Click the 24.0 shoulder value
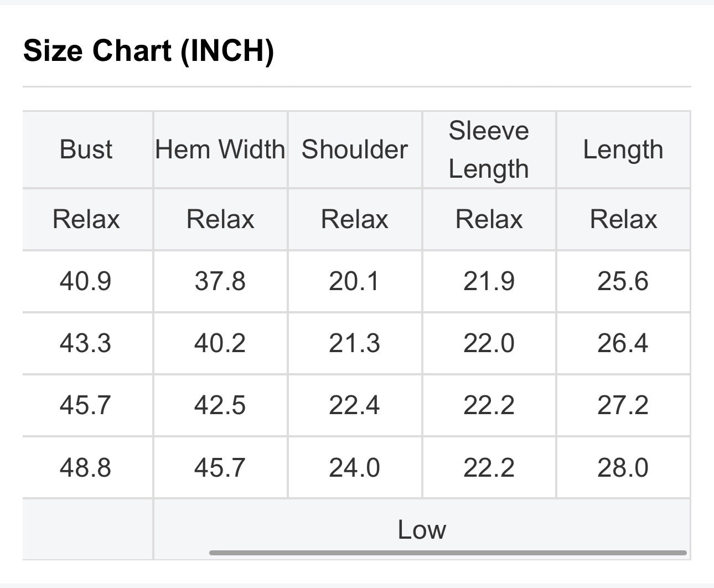714x588 pixels. [x=355, y=468]
